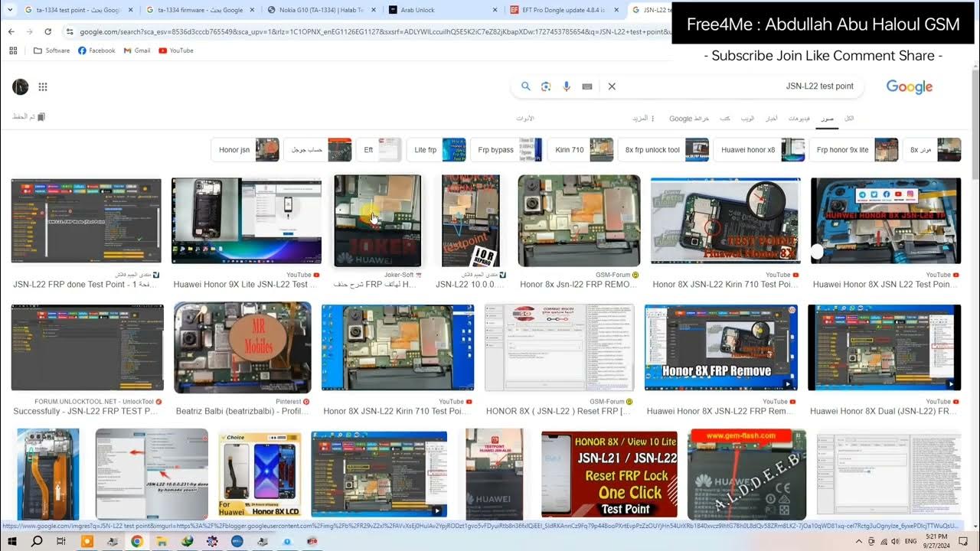Select the 'Huawei honor x8' filter chip
The image size is (980, 551).
pyautogui.click(x=759, y=150)
